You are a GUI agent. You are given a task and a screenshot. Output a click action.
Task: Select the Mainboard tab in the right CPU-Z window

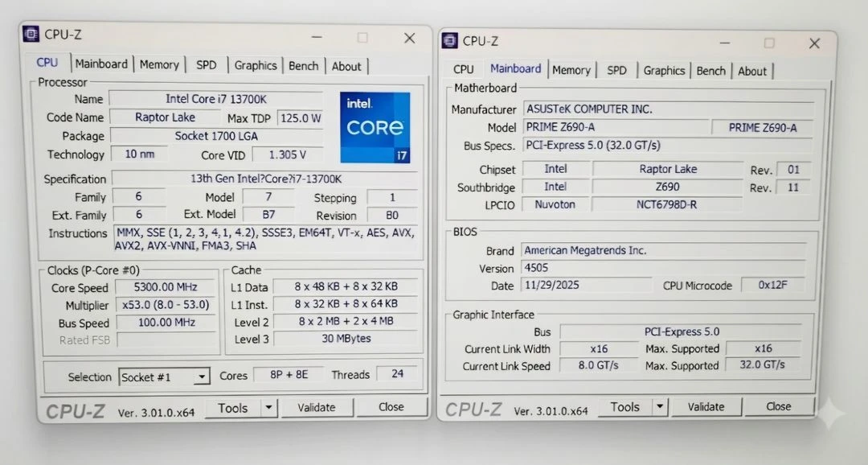click(515, 68)
